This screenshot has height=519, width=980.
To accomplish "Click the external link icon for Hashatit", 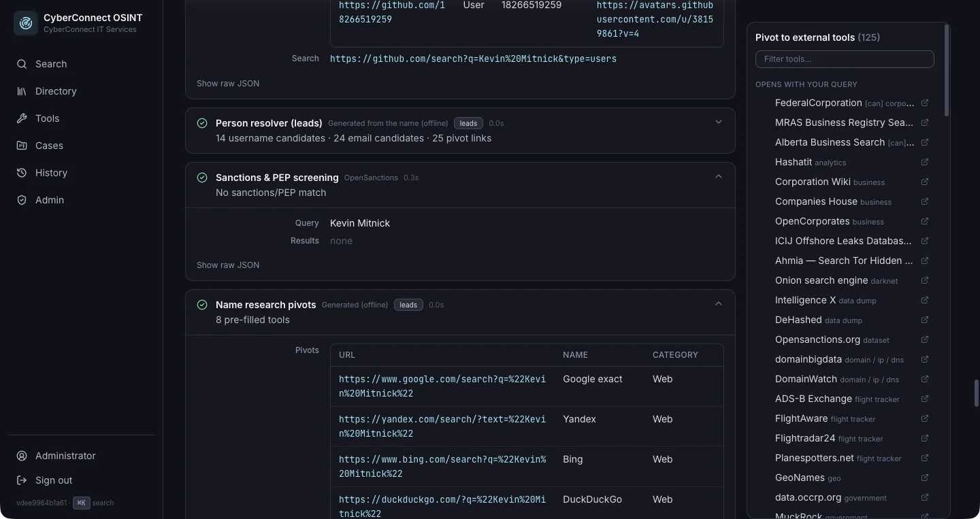I will 925,163.
